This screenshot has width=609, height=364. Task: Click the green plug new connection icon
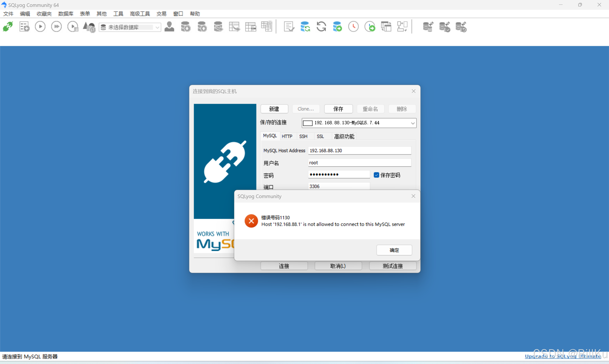pyautogui.click(x=8, y=27)
